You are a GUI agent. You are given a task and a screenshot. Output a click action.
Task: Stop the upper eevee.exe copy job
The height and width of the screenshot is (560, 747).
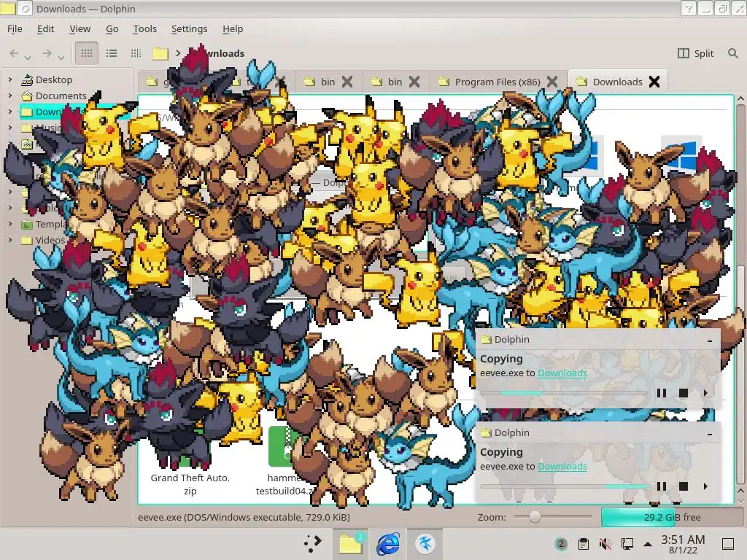point(683,393)
